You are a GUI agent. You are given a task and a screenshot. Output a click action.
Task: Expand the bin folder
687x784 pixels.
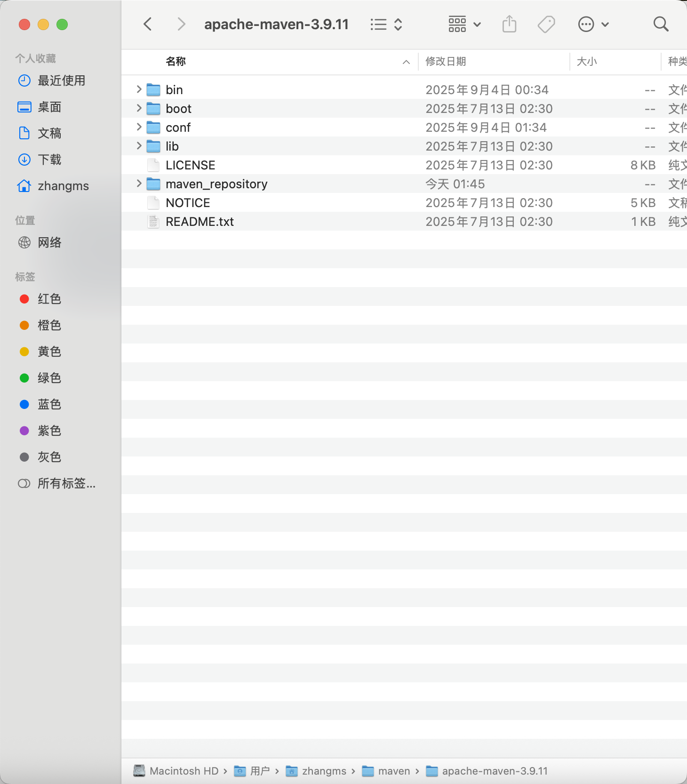pyautogui.click(x=139, y=89)
